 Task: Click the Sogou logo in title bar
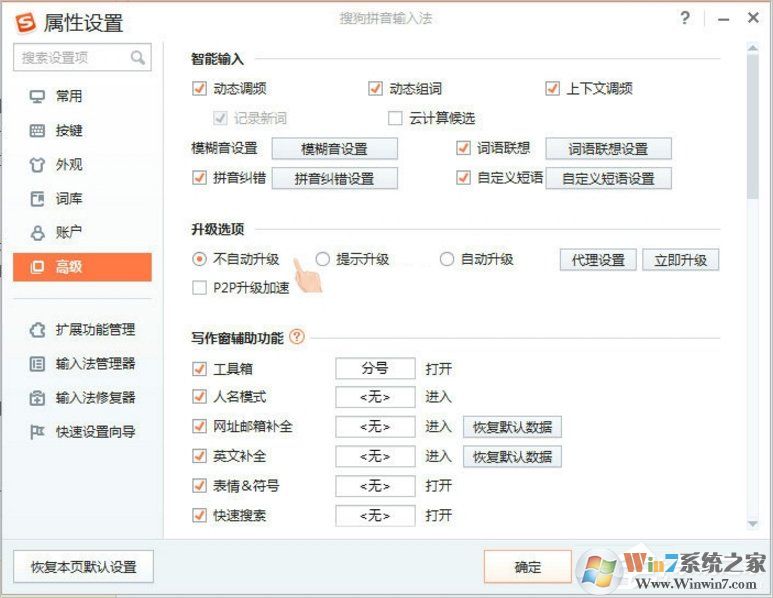point(25,22)
